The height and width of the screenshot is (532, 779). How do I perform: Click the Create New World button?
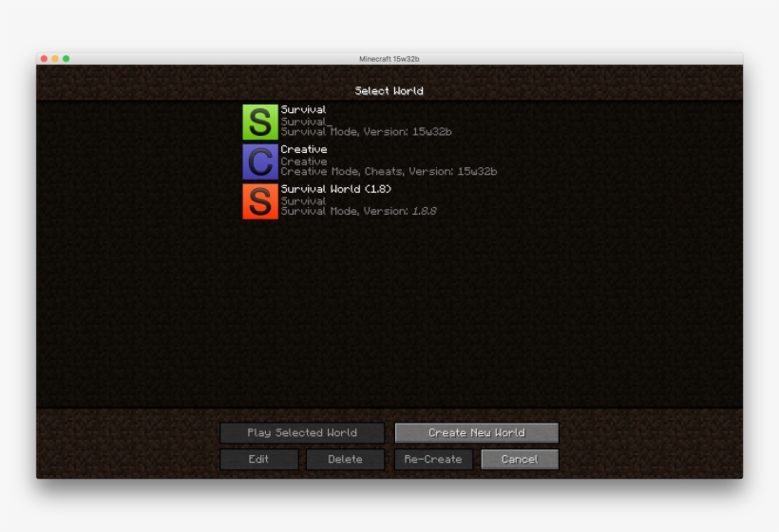(x=477, y=432)
